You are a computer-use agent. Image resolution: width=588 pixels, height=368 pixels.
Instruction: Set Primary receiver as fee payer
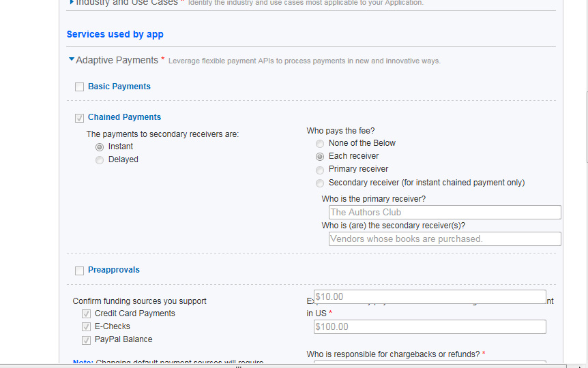[x=320, y=170]
